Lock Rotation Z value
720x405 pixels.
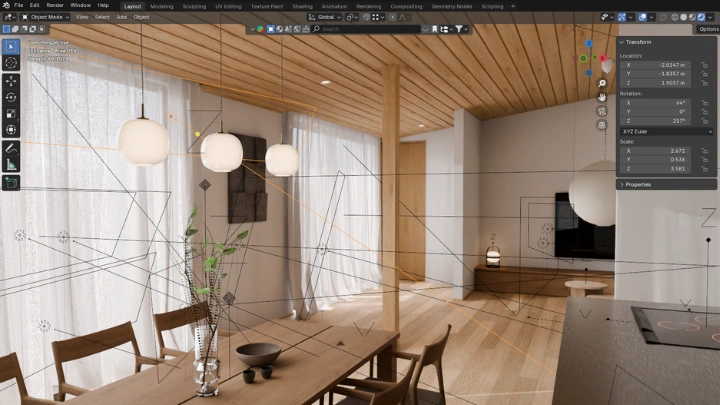[x=704, y=121]
